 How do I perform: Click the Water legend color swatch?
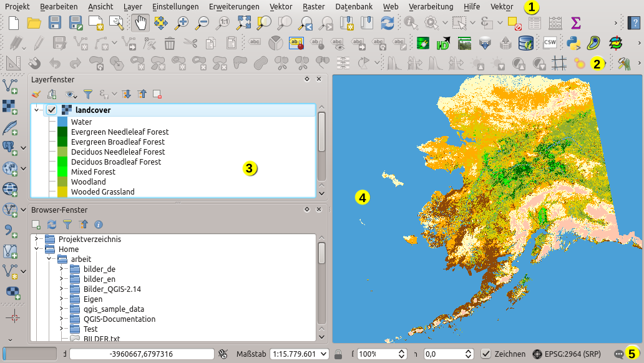pyautogui.click(x=62, y=122)
